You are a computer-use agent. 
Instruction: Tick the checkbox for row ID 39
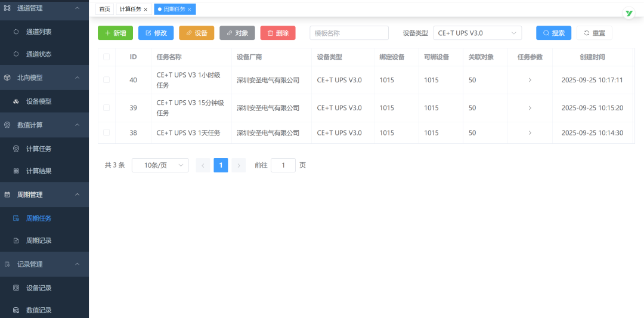point(106,108)
